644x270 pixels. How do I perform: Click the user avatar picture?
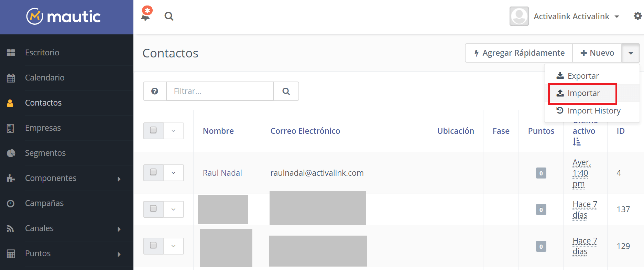[519, 16]
